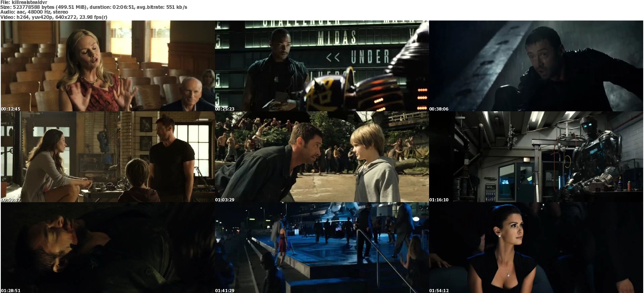Click the 01:03:29 timestamp label
Viewport: 644px width, 293px height.
(x=225, y=200)
